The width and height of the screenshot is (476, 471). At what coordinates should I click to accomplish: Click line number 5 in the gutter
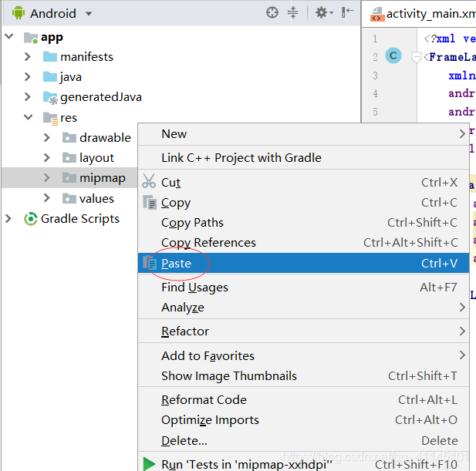point(375,112)
